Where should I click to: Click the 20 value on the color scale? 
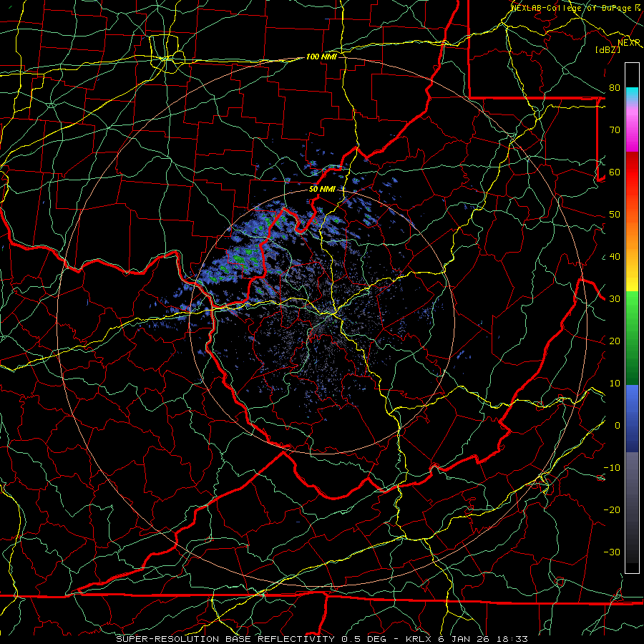click(615, 341)
